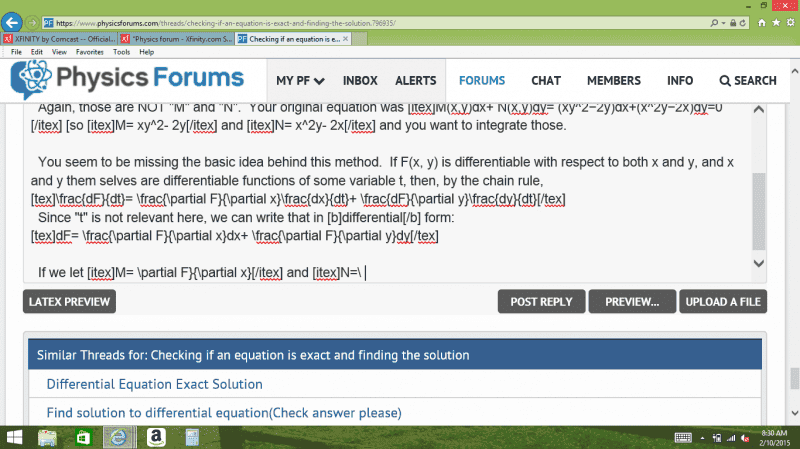Open the browser home icon
This screenshot has width=800, height=449.
point(762,21)
